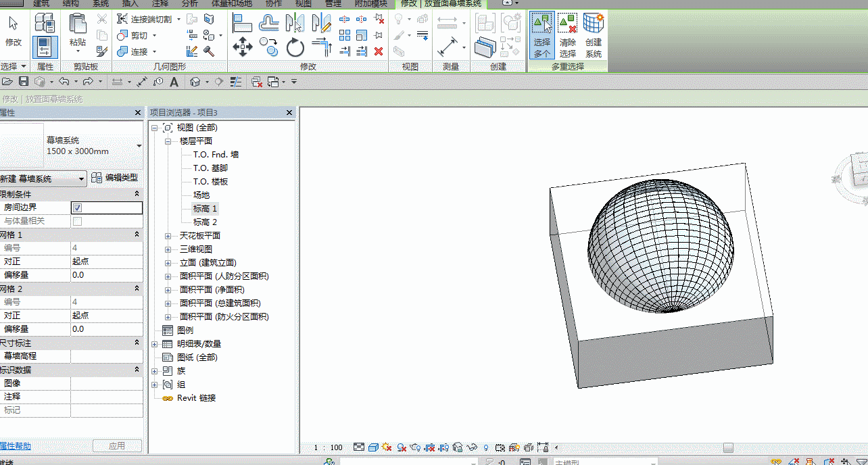Screen dimensions: 868x465
Task: Click the Thin Lines icon in quick access
Action: pyautogui.click(x=236, y=82)
